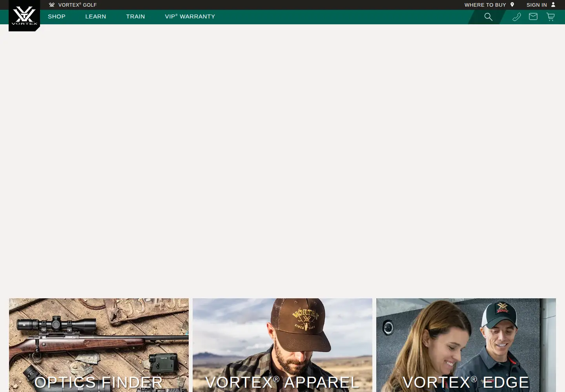Click the small Vortex Golf logo icon
This screenshot has width=565, height=392.
[52, 5]
